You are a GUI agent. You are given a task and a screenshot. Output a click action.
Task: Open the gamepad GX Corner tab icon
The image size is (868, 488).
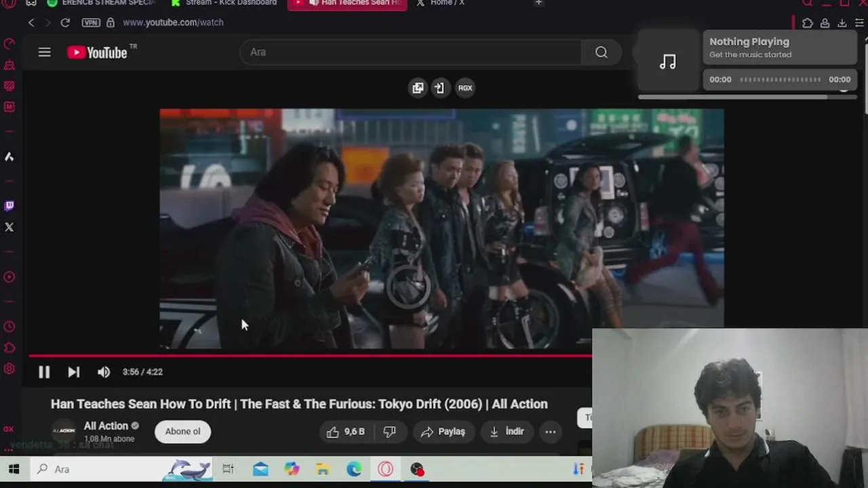click(31, 3)
